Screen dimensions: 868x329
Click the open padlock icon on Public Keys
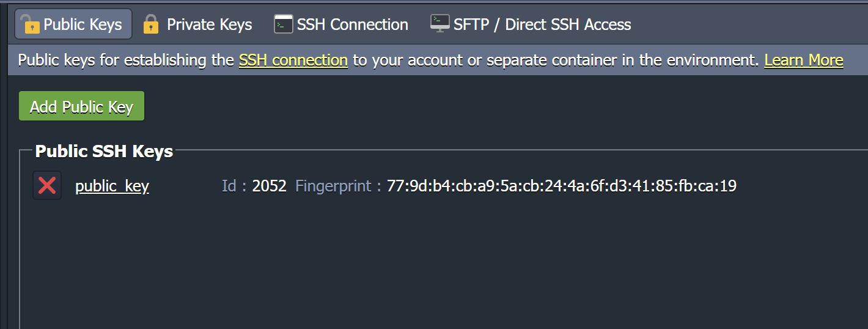29,24
